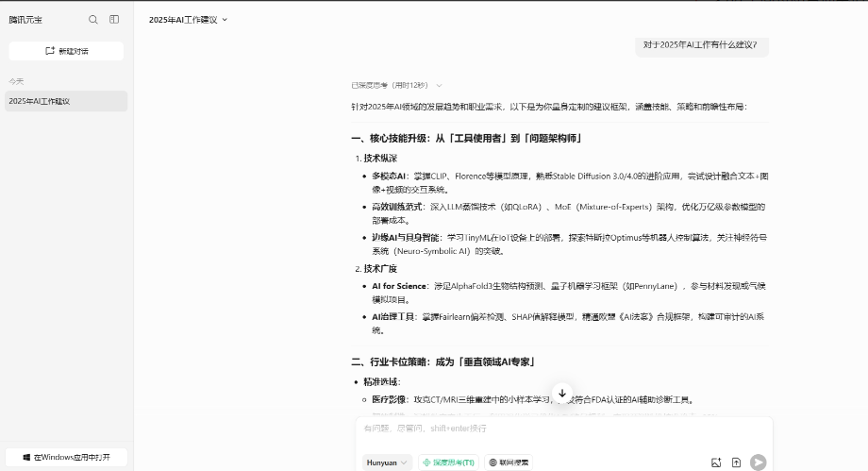Open 在Windows应用中打开 button
The height and width of the screenshot is (471, 868).
pyautogui.click(x=66, y=458)
